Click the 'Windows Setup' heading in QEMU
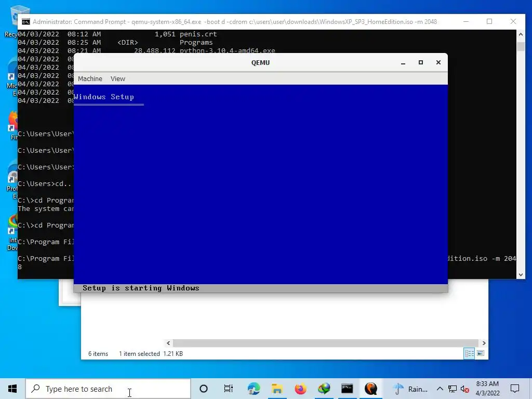 pos(104,97)
